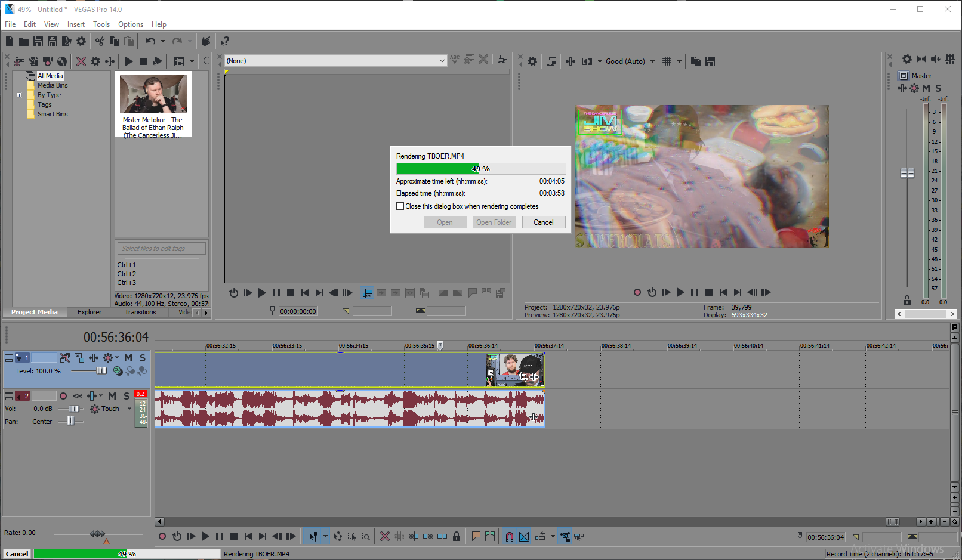
Task: Click the What's This help icon
Action: pos(224,41)
